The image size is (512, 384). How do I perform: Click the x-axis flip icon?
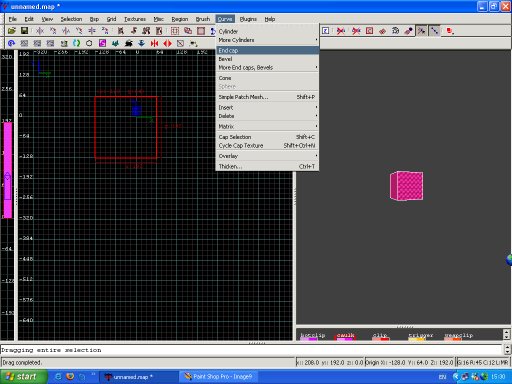click(x=40, y=31)
